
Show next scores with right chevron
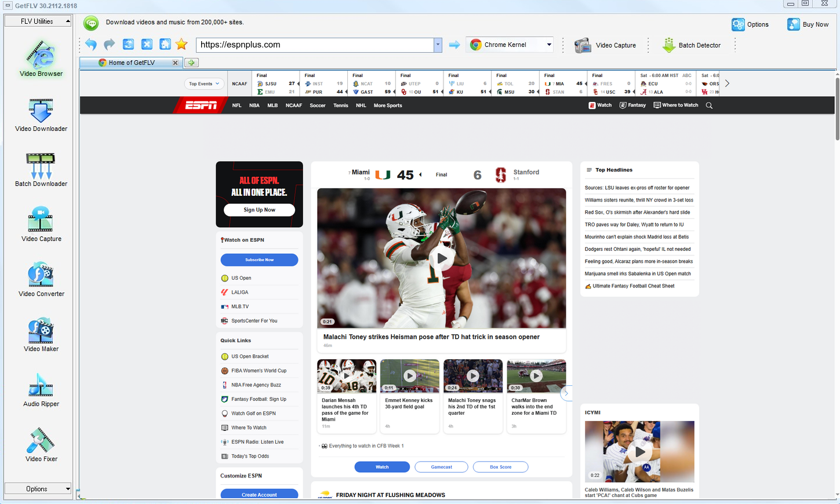pyautogui.click(x=727, y=83)
